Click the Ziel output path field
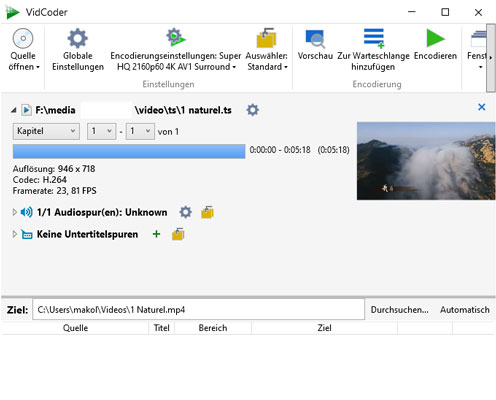Screen dimensions: 496x400 pyautogui.click(x=199, y=310)
